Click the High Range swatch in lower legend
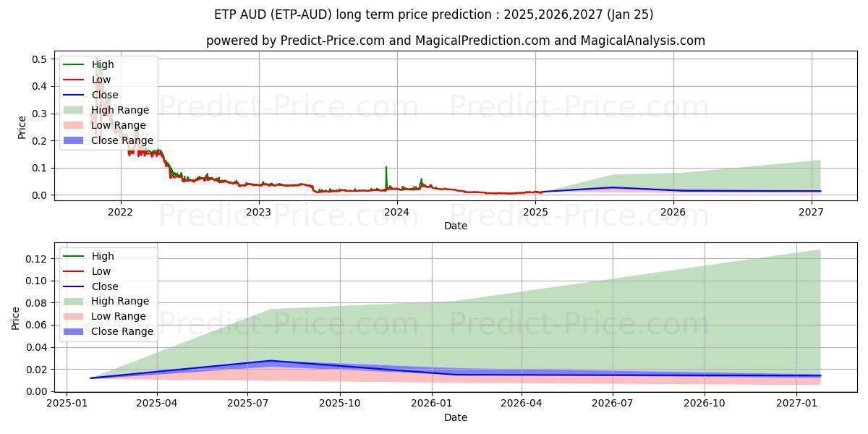The height and width of the screenshot is (434, 868). (74, 301)
